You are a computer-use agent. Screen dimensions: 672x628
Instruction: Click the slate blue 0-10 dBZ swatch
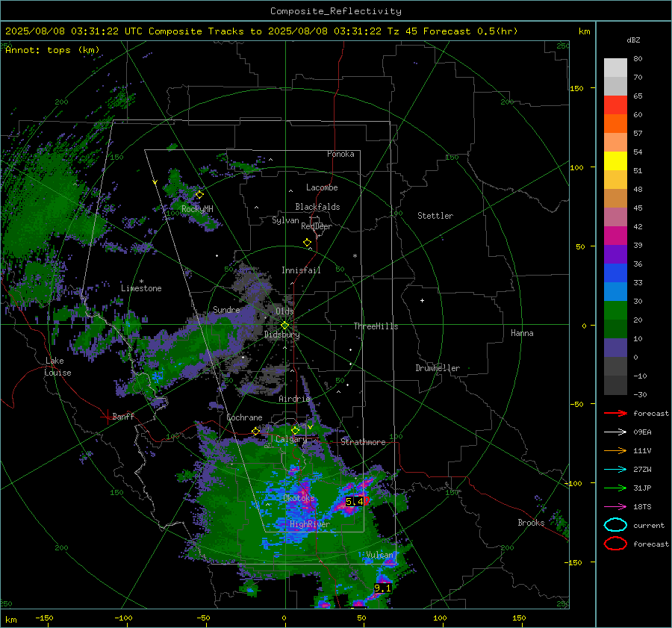tap(615, 348)
